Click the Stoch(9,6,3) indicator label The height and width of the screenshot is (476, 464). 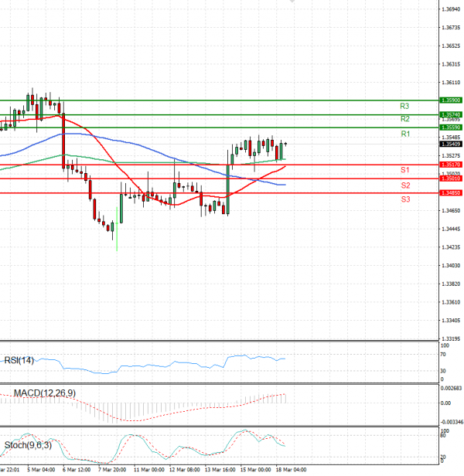click(28, 445)
